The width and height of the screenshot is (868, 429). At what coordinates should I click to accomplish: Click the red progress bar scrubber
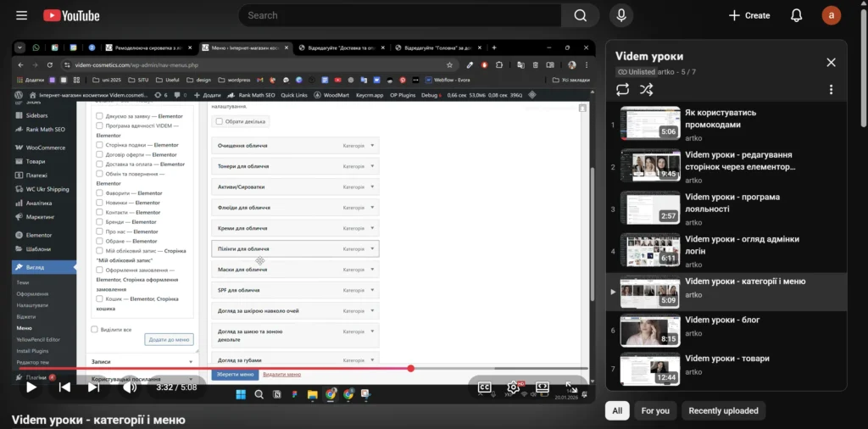[411, 368]
